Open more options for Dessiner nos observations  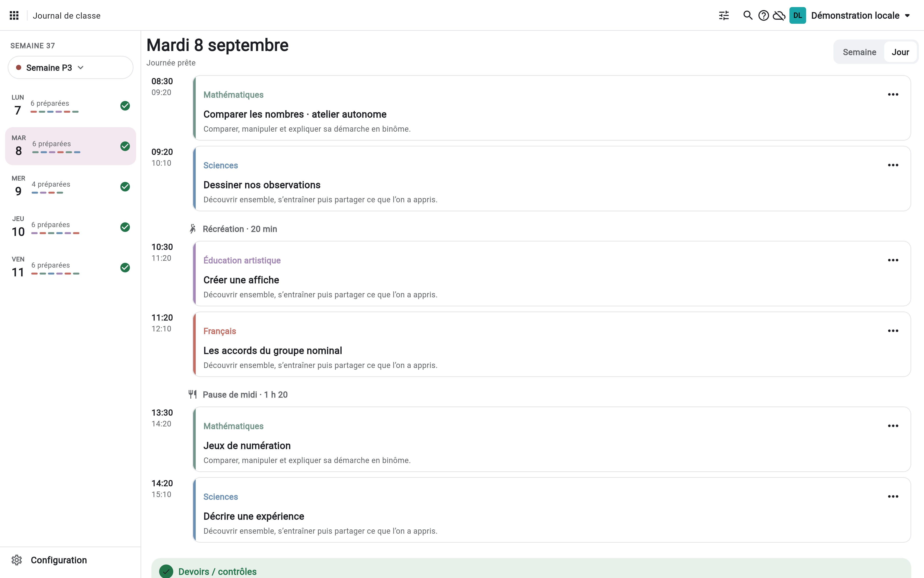[x=893, y=165]
